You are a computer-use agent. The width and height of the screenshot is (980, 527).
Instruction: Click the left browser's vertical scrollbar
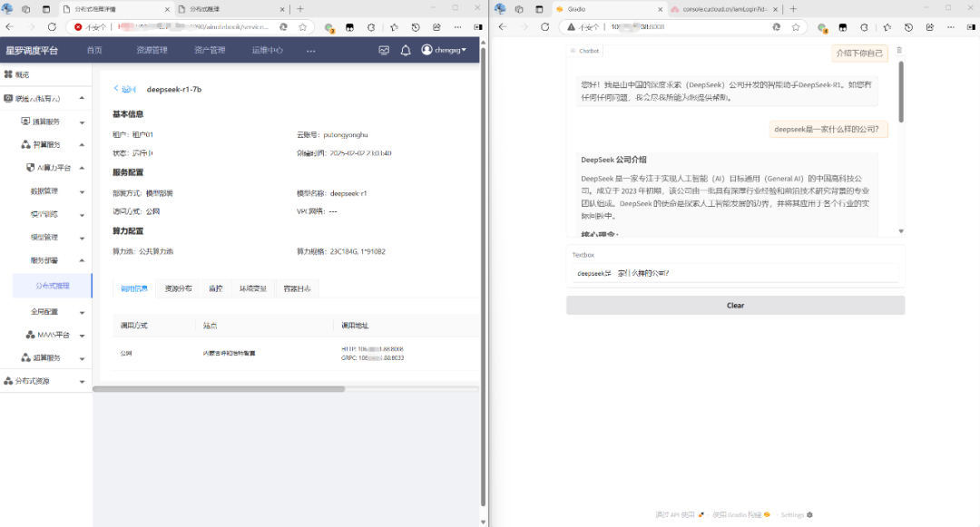point(483,275)
